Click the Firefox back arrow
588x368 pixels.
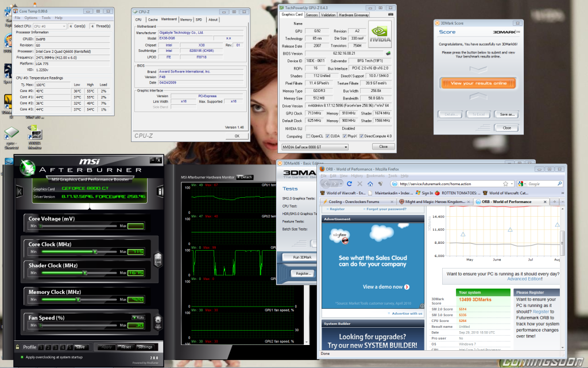[325, 183]
